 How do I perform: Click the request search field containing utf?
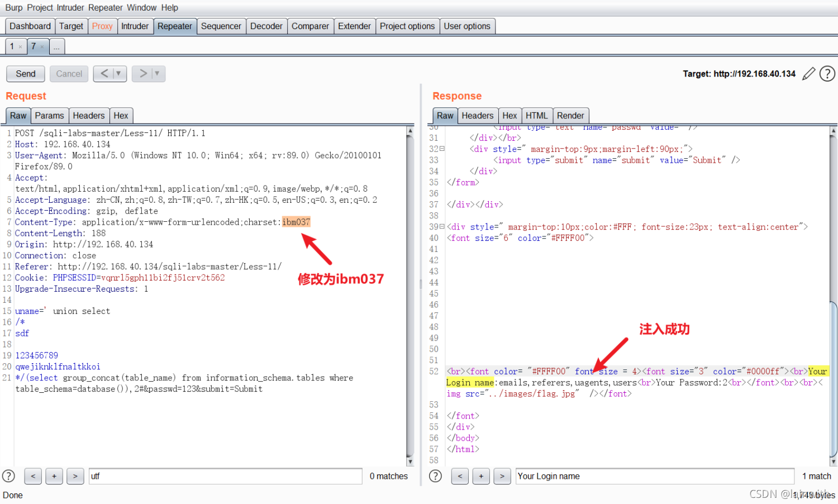tap(226, 476)
